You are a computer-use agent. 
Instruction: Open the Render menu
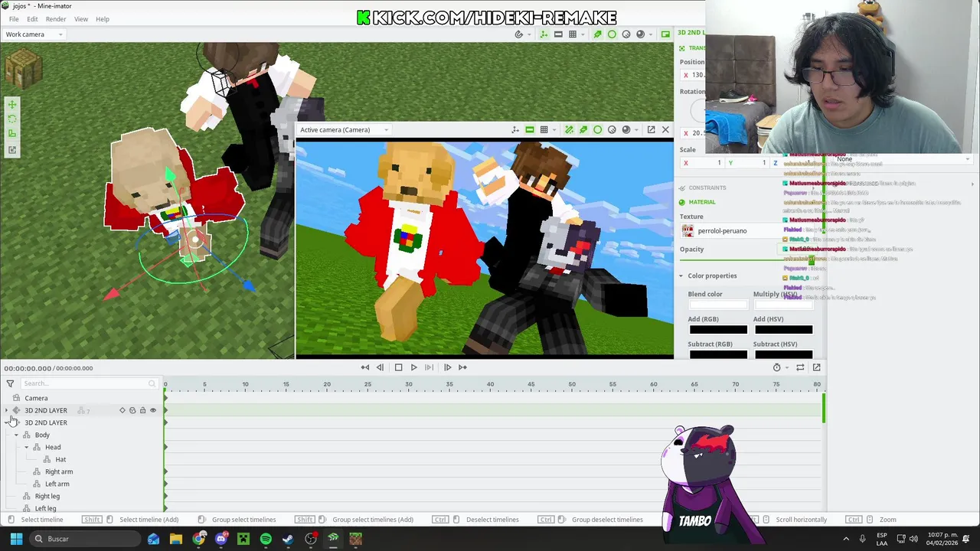(x=55, y=19)
